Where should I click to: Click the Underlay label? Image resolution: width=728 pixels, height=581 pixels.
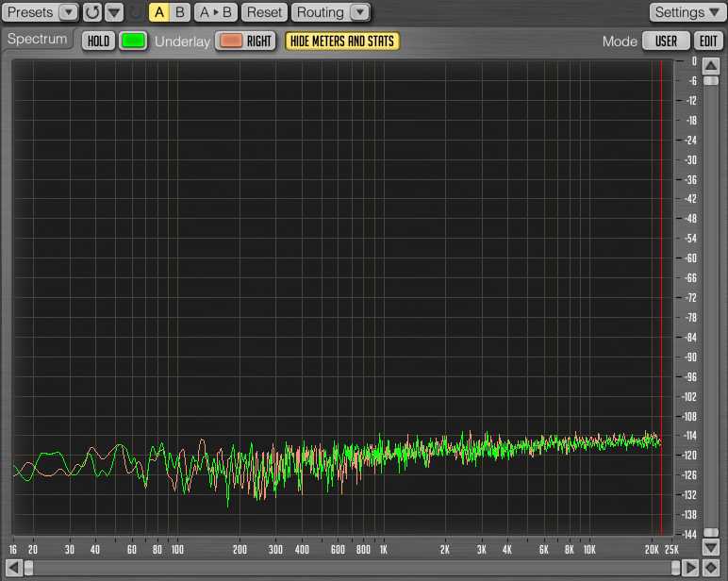(182, 41)
